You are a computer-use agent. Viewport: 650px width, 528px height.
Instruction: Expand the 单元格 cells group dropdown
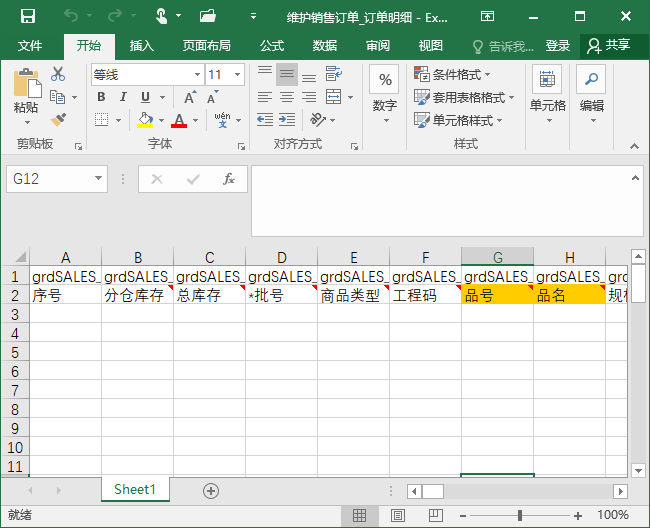pyautogui.click(x=548, y=95)
